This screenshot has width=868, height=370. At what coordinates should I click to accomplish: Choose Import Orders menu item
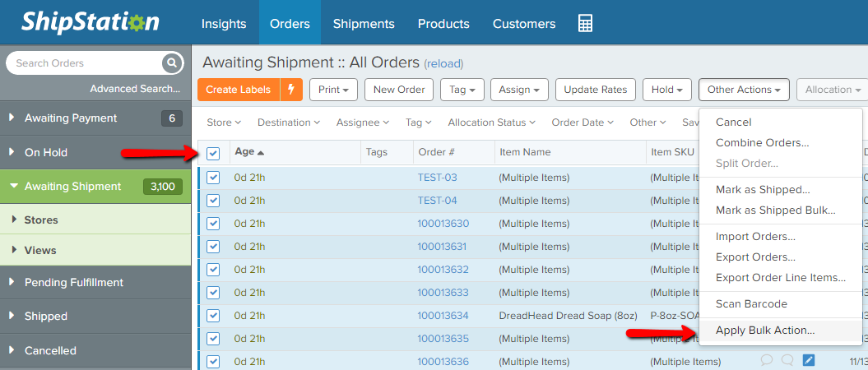(x=781, y=237)
